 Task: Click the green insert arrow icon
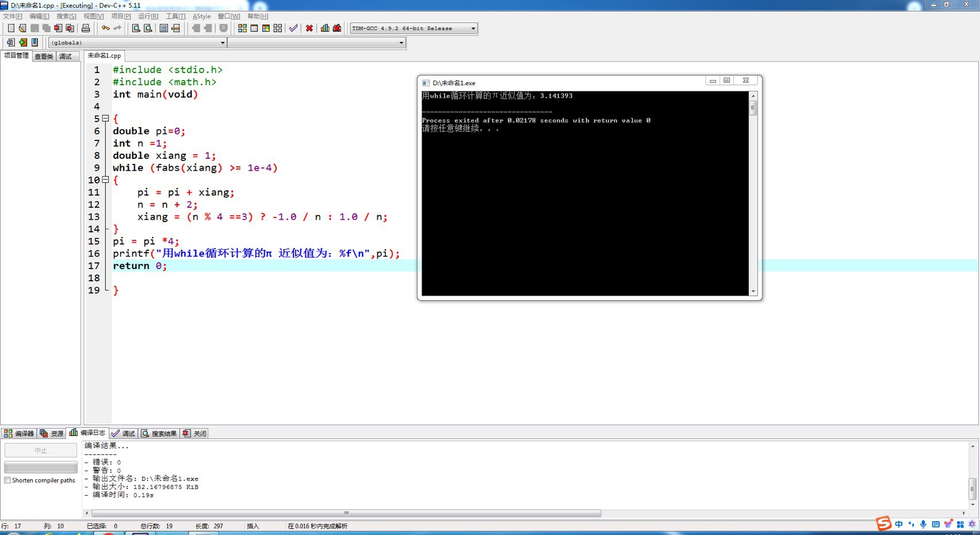[x=23, y=43]
